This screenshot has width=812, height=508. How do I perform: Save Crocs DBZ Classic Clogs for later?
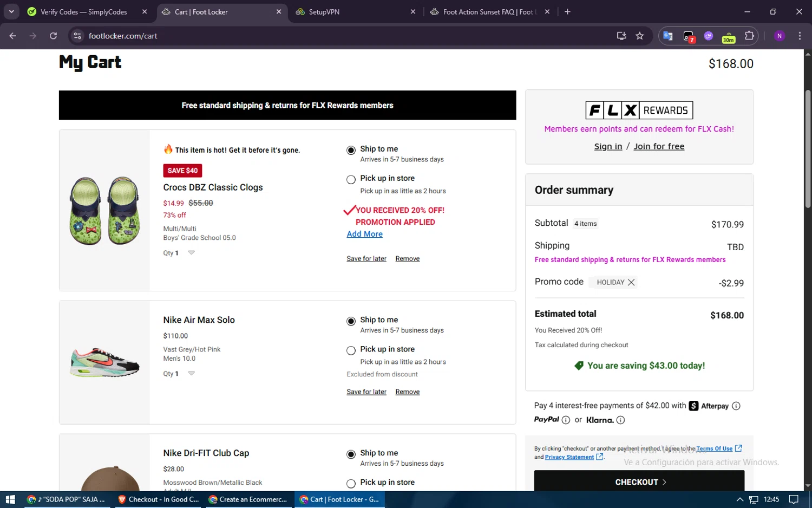(366, 258)
